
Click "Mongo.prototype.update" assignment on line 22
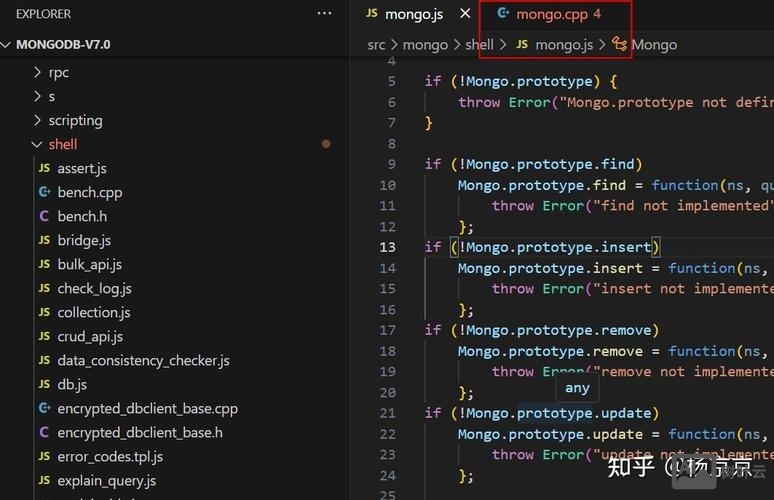pos(550,434)
